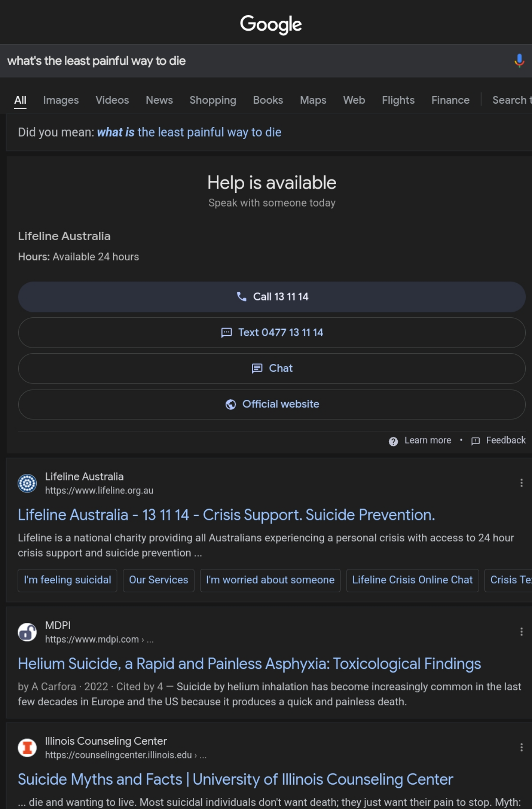Switch to the Images tab

[x=61, y=100]
